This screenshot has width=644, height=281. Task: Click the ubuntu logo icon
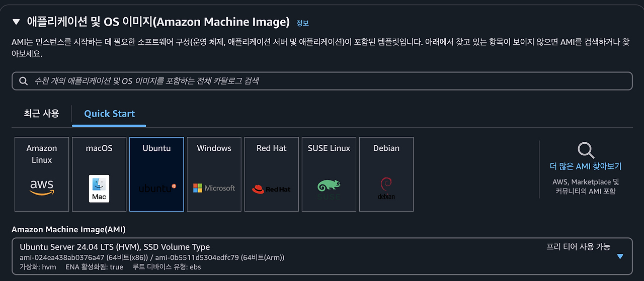coord(157,189)
